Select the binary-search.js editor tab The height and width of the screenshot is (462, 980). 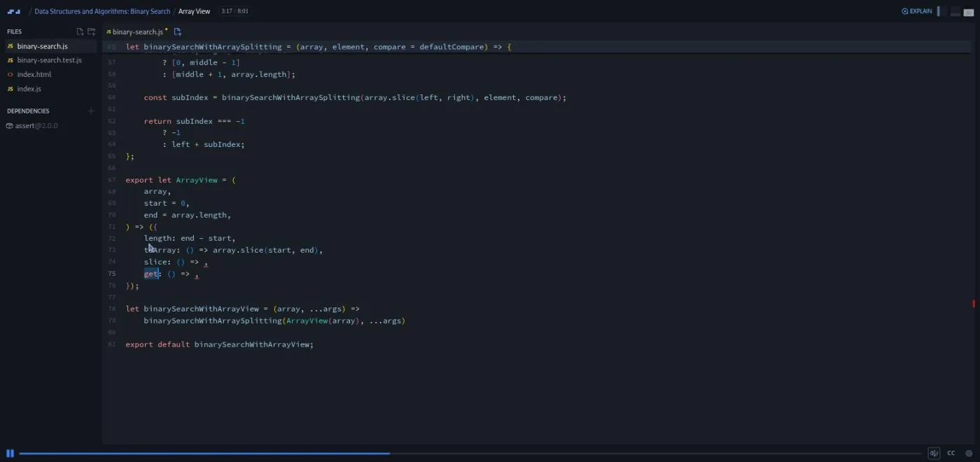click(136, 31)
